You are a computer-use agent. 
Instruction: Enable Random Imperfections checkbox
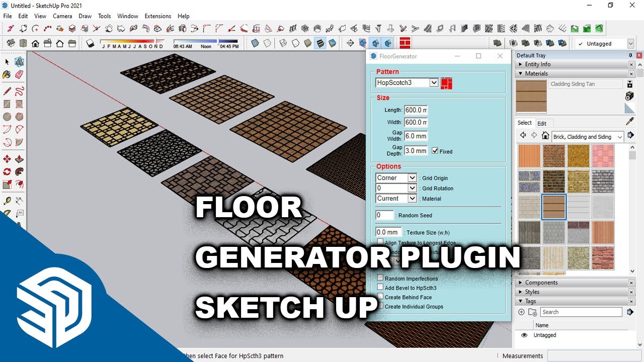point(380,278)
